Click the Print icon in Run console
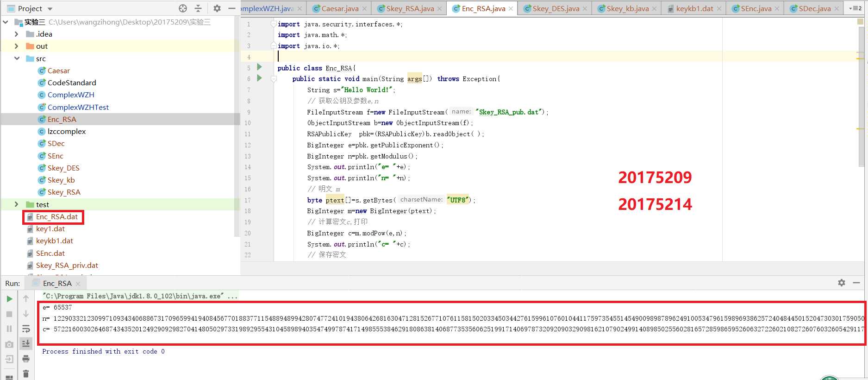The height and width of the screenshot is (380, 868). pyautogui.click(x=26, y=359)
